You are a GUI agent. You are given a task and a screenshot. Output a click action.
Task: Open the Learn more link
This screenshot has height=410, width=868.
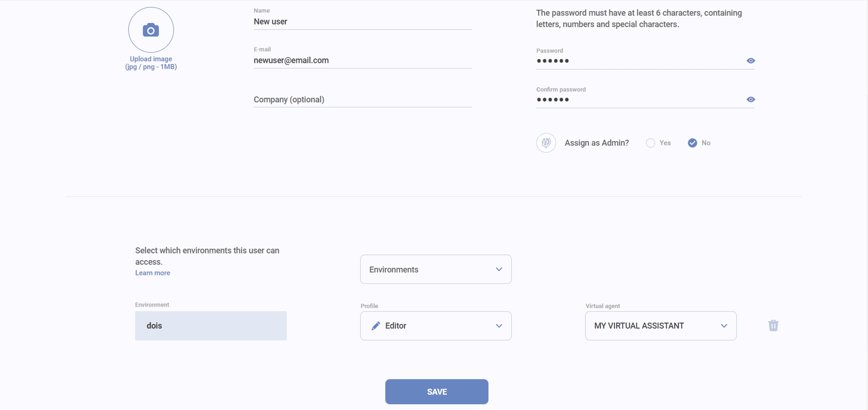pyautogui.click(x=152, y=273)
